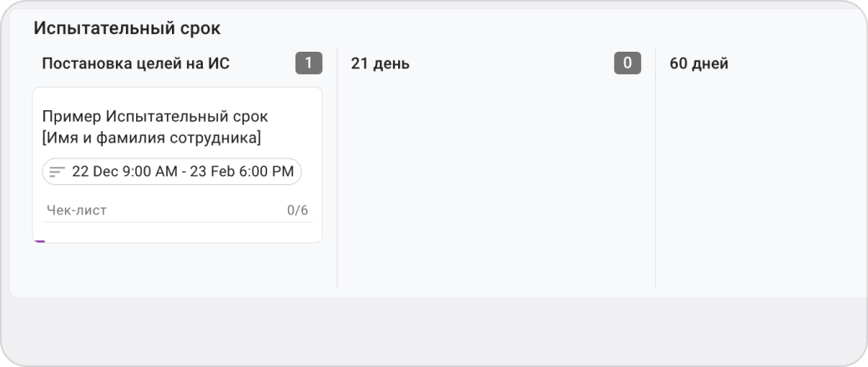This screenshot has height=367, width=868.
Task: Click start date "22 Dec 9:00 AM"
Action: point(124,172)
